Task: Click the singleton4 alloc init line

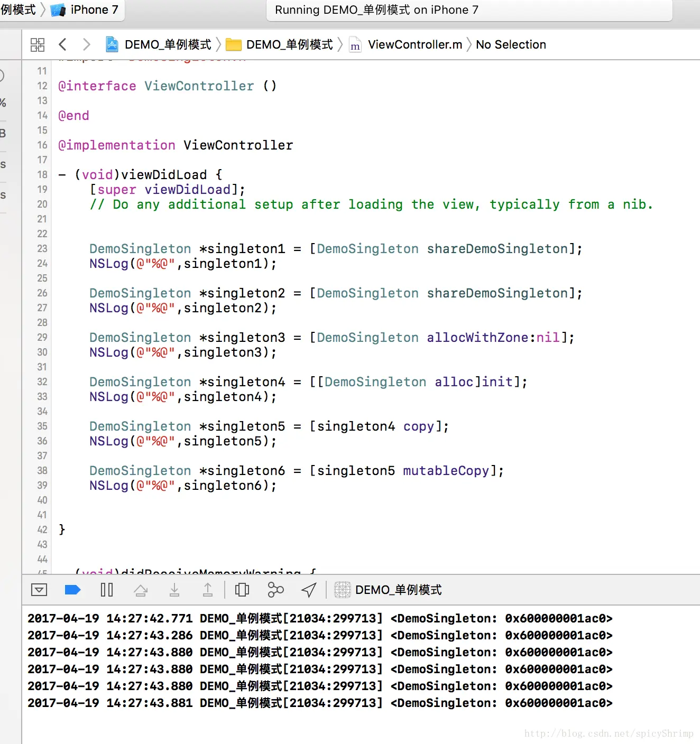Action: (308, 382)
